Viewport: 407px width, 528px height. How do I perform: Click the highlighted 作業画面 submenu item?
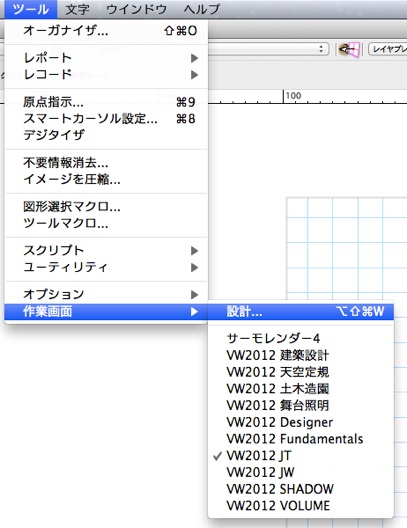(106, 311)
